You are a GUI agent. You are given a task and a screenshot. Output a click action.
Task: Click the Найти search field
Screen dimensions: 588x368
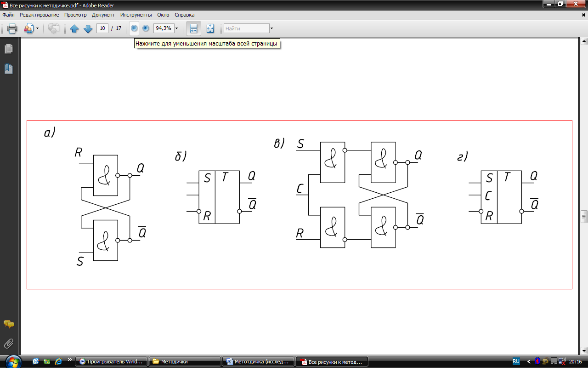pos(246,28)
